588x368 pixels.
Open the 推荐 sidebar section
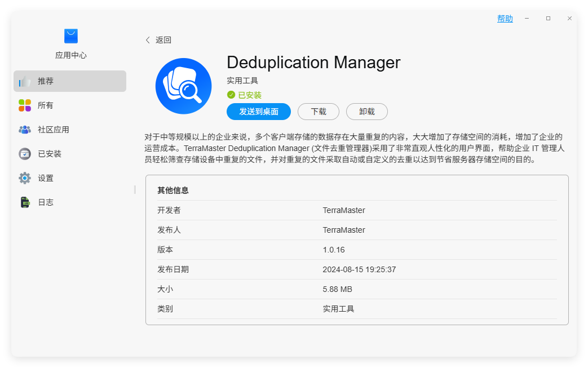(70, 81)
